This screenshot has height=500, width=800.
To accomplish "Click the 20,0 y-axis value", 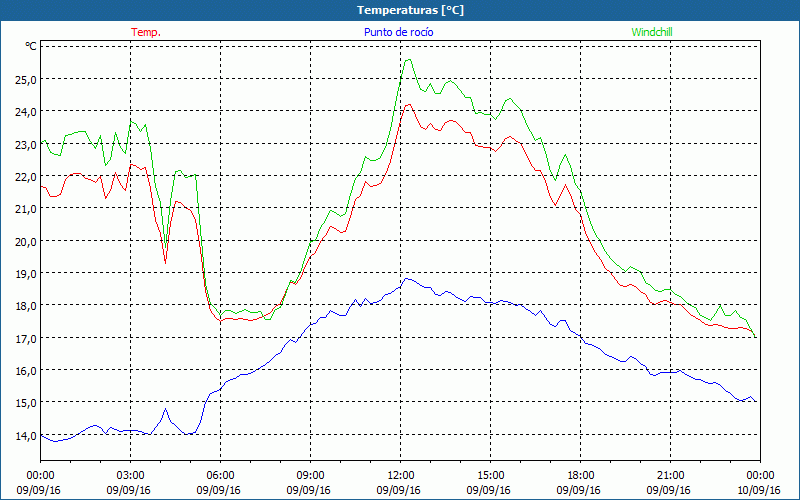I will (27, 241).
